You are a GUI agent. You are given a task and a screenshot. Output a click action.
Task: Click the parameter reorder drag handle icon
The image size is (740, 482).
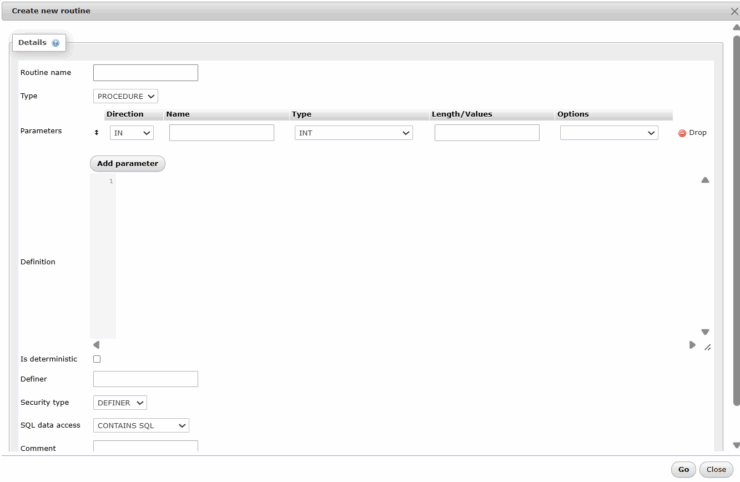point(97,132)
